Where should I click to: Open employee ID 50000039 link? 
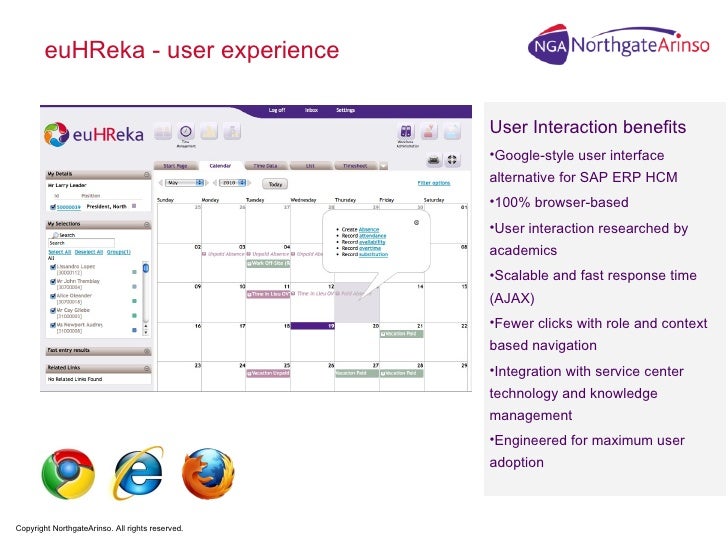pyautogui.click(x=68, y=207)
